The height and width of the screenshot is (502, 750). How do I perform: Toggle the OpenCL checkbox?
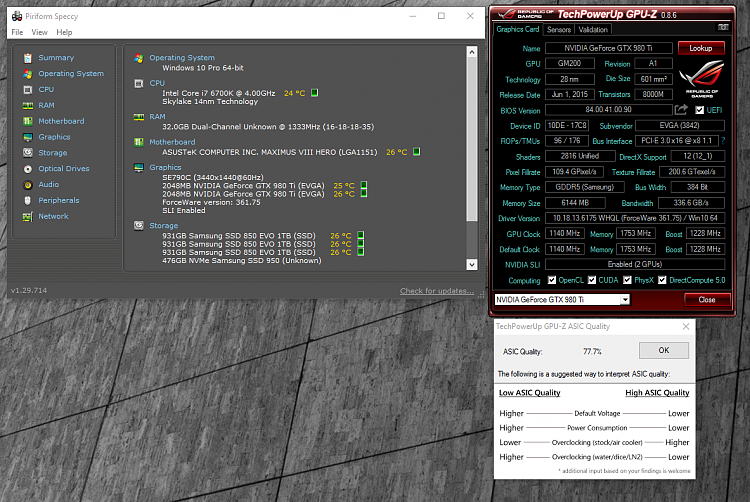click(552, 280)
